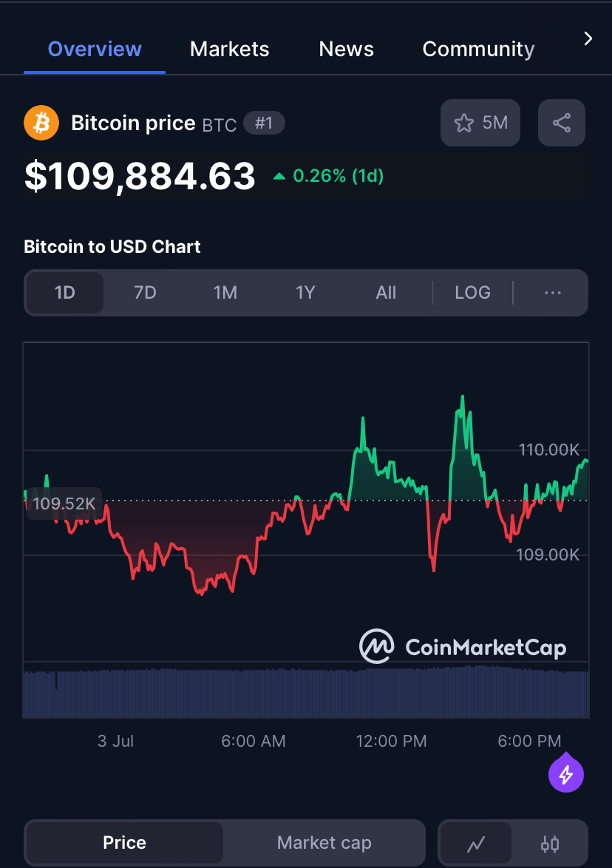
Task: Select the Price chart toggle
Action: tap(124, 843)
